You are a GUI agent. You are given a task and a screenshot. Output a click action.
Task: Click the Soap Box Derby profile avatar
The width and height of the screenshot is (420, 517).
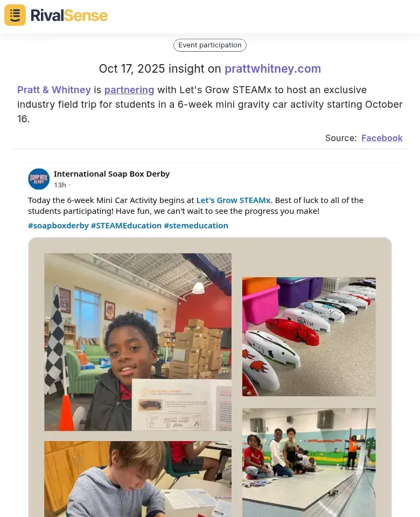pos(39,179)
